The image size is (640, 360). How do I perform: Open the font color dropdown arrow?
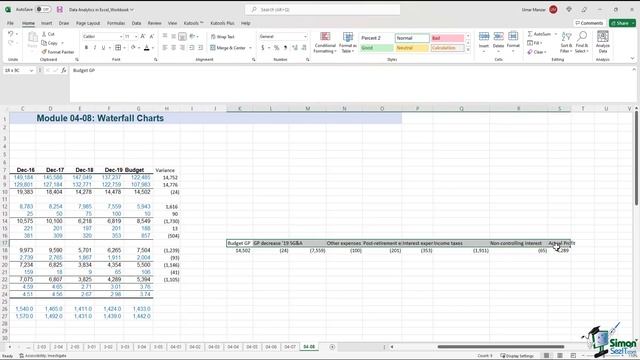pyautogui.click(x=153, y=48)
